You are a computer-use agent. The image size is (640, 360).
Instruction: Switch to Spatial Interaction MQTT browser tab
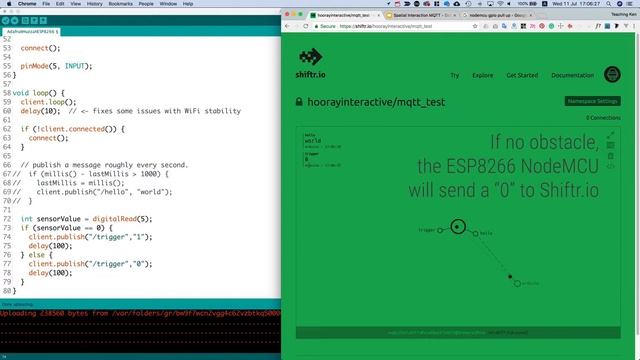click(422, 15)
